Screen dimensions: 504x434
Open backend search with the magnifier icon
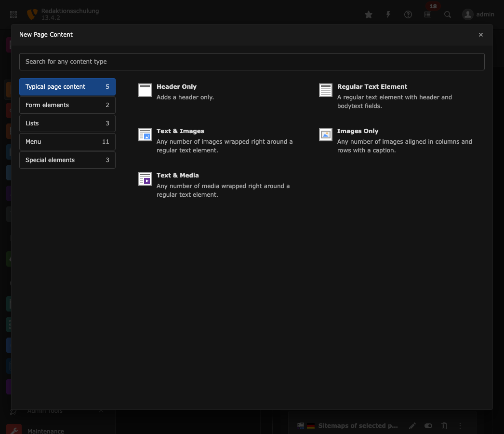coord(448,14)
